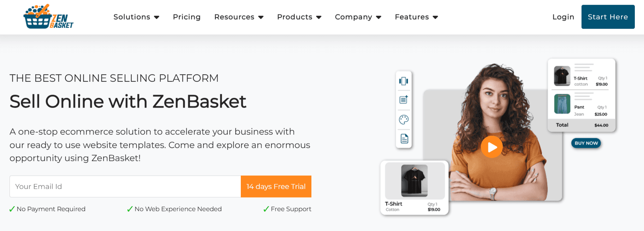
Task: Click the 14 days Free Trial button
Action: point(276,187)
